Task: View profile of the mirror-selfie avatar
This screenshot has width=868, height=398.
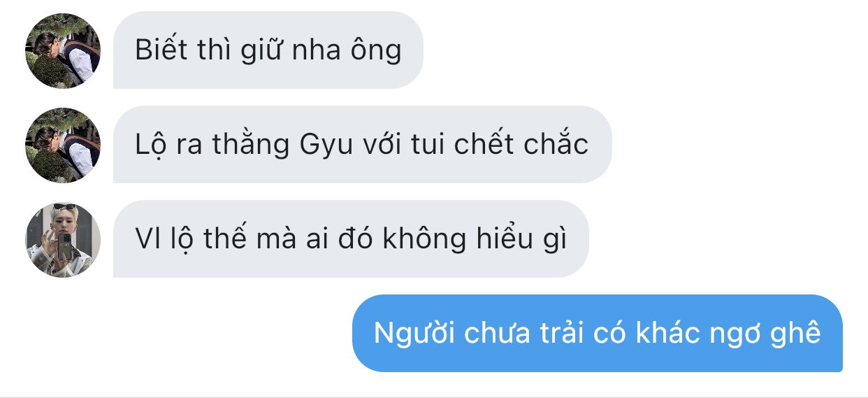Action: coord(63,240)
